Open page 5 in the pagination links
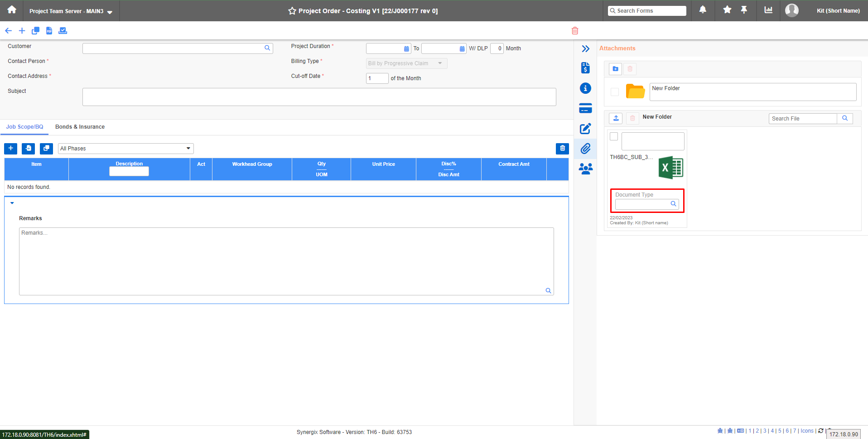Screen dimensions: 868x439 (x=780, y=430)
